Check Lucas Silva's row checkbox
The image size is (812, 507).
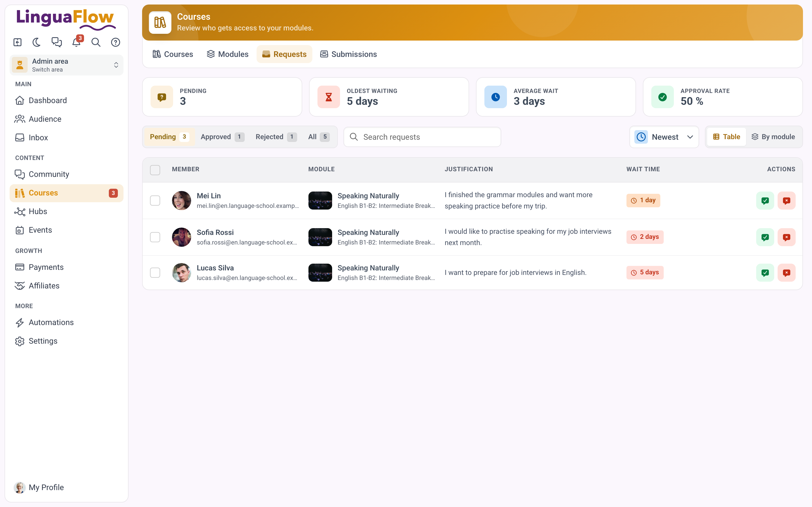155,273
